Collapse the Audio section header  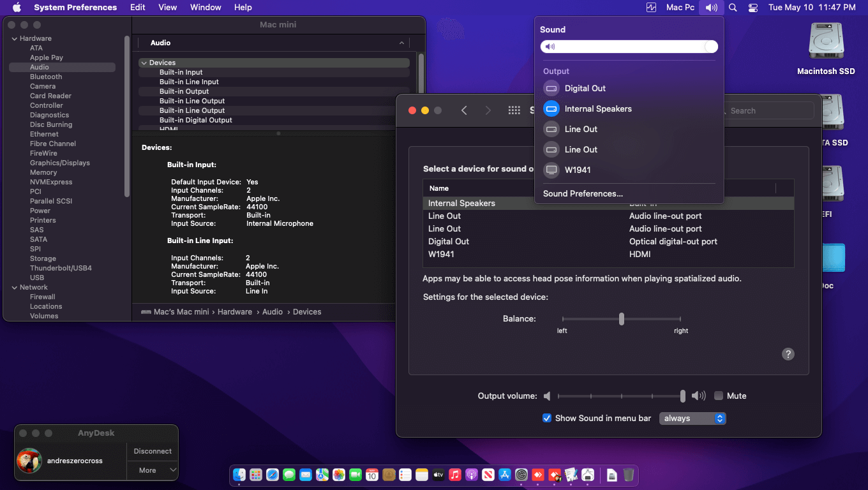401,43
